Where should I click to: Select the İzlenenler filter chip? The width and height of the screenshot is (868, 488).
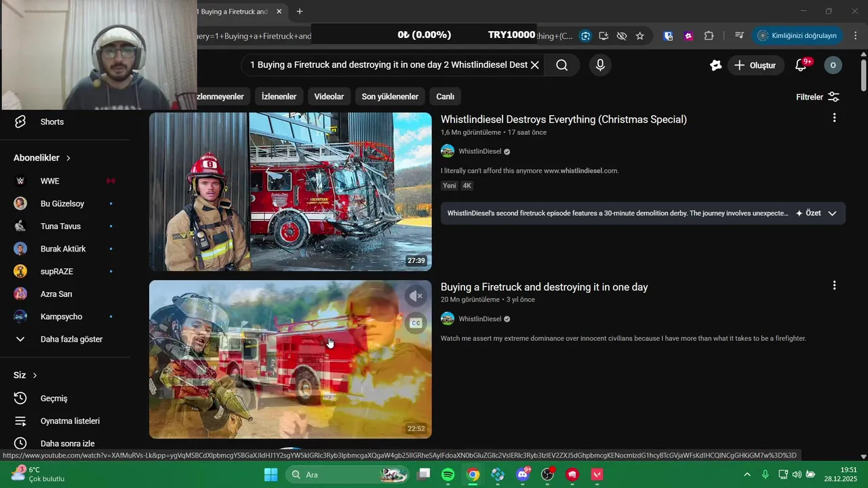tap(279, 96)
